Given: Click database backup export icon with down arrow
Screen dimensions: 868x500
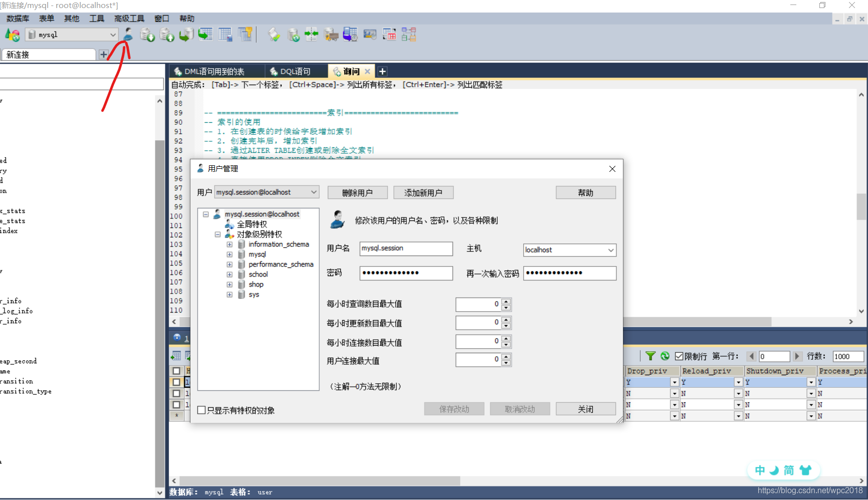Looking at the screenshot, I should tap(147, 35).
